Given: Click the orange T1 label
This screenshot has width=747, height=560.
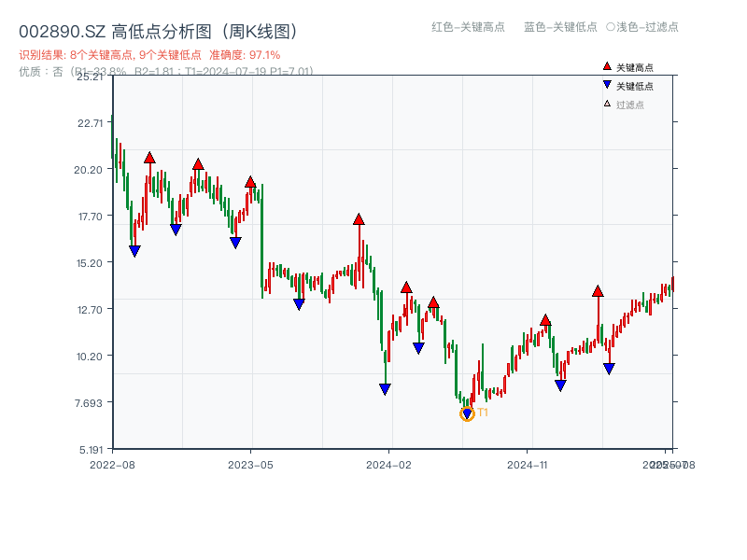Looking at the screenshot, I should tap(483, 413).
